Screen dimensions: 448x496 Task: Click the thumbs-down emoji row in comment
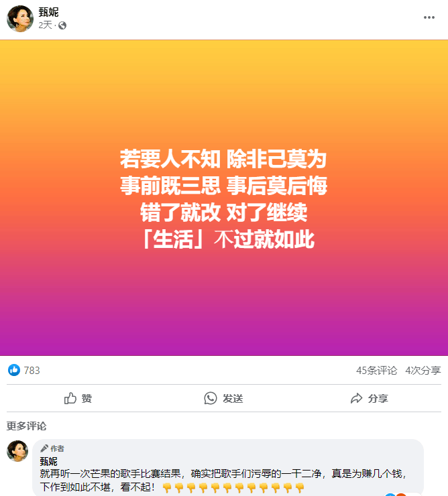click(x=233, y=487)
